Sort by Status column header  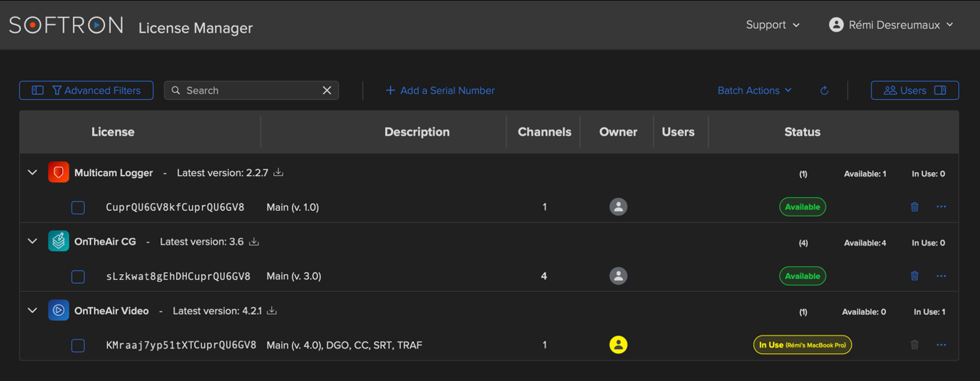click(802, 132)
